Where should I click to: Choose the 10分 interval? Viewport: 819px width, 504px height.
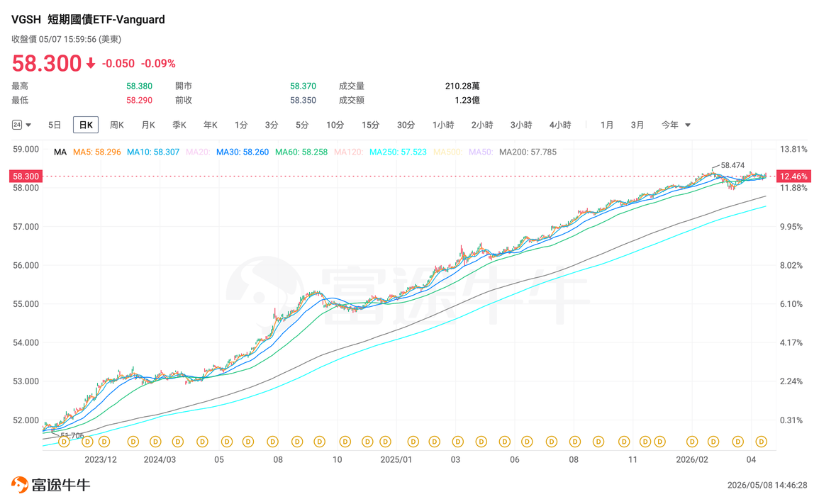point(335,125)
